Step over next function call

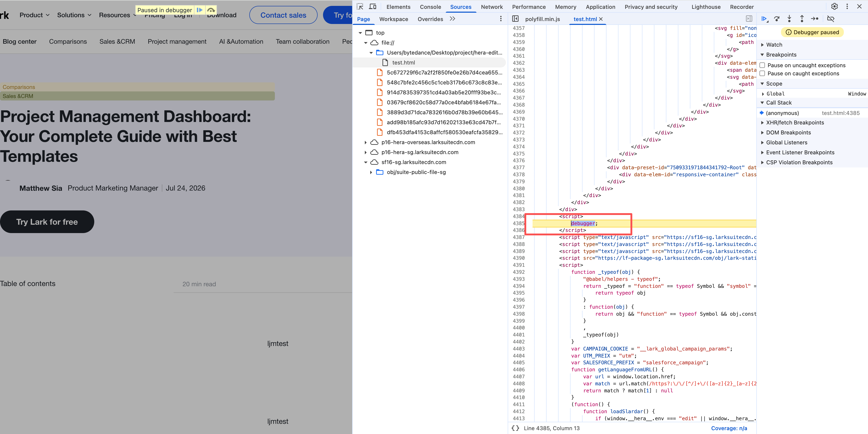[777, 19]
